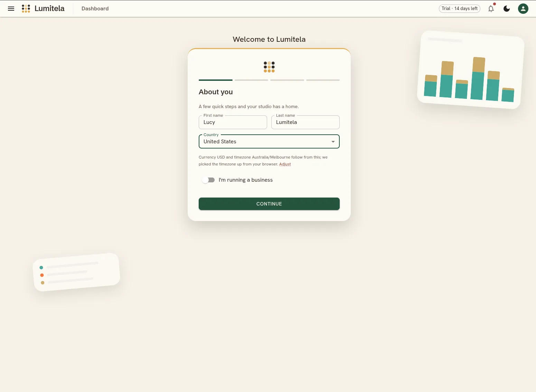Click the Lumitela brand name text
Screen dimensions: 536x392
[49, 9]
